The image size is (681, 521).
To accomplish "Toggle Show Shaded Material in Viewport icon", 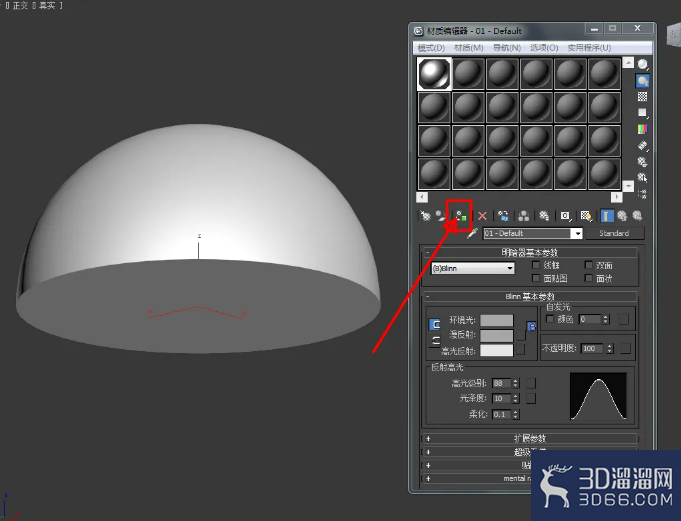I will (x=586, y=216).
